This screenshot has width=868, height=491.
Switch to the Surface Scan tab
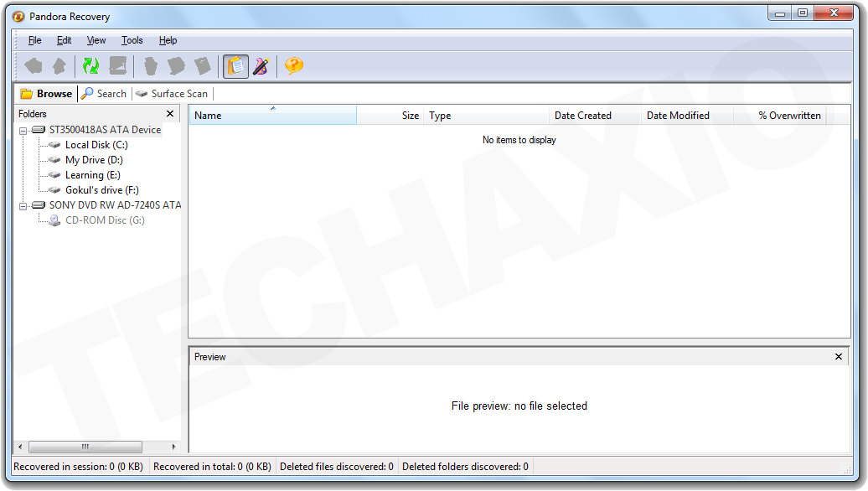click(x=173, y=93)
